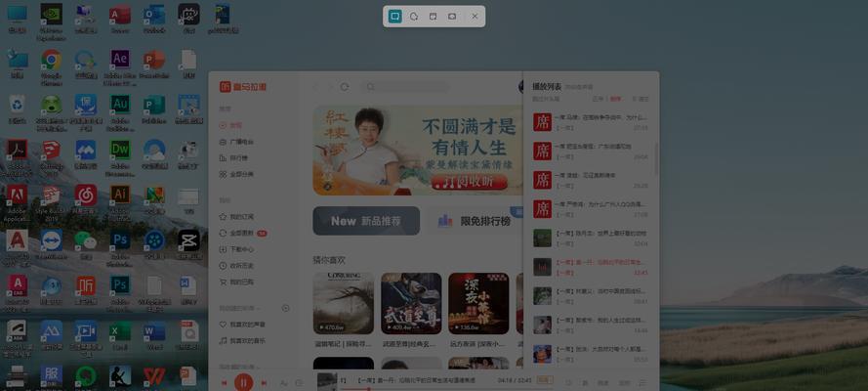Open Adobe Acrobat desktop shortcut
Screen dimensions: 868x391
[18, 156]
